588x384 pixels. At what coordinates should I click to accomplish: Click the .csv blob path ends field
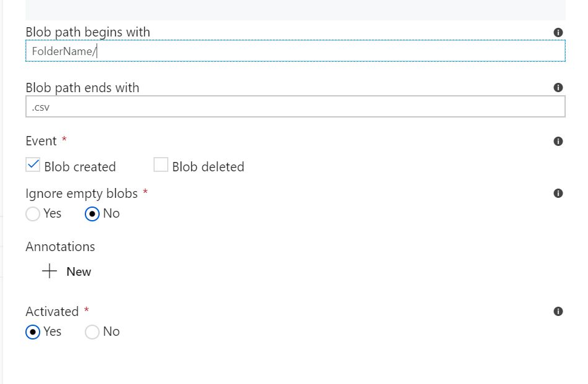tap(295, 107)
